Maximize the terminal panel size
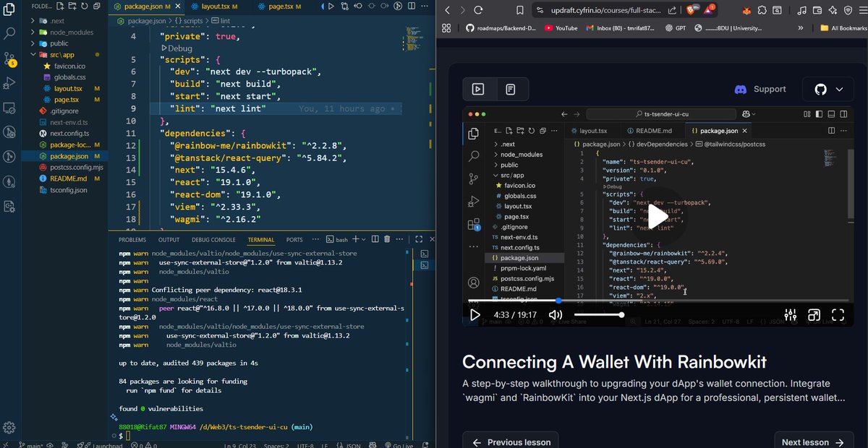Image resolution: width=868 pixels, height=448 pixels. point(418,239)
